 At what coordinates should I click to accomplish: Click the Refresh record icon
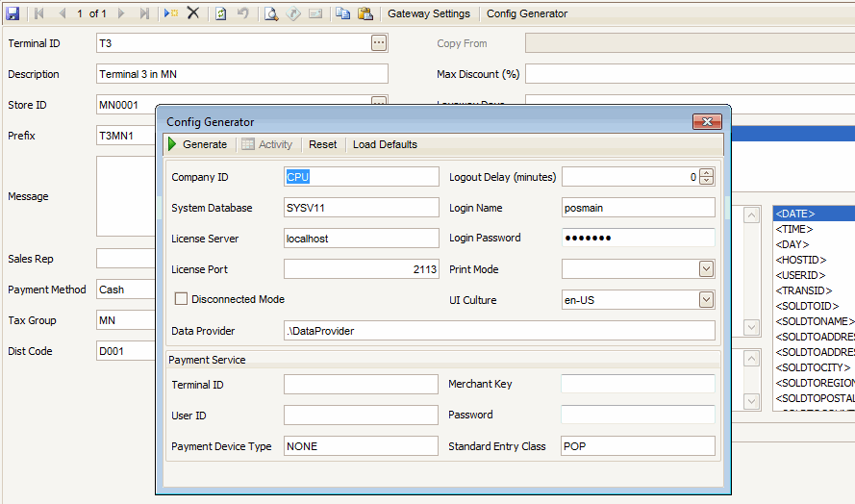(220, 13)
